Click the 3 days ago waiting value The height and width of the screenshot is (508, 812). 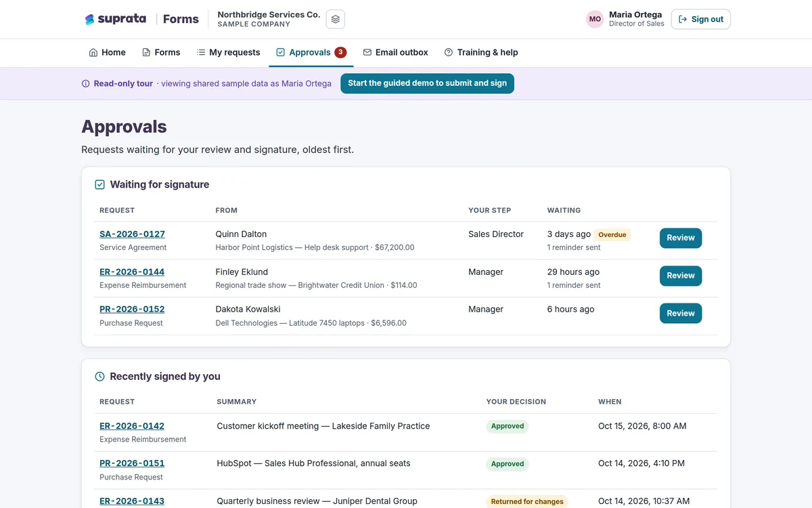coord(568,234)
